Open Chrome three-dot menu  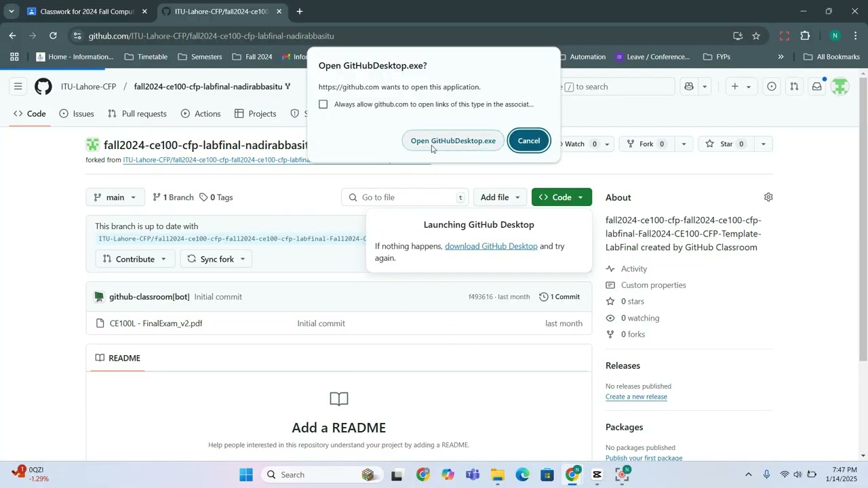tap(855, 36)
